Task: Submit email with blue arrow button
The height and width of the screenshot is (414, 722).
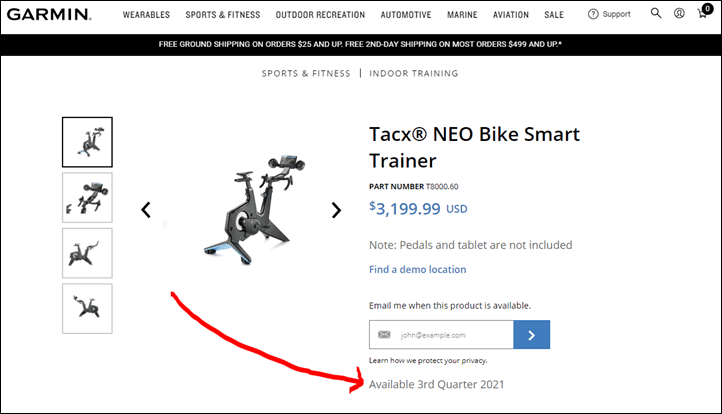Action: [531, 335]
